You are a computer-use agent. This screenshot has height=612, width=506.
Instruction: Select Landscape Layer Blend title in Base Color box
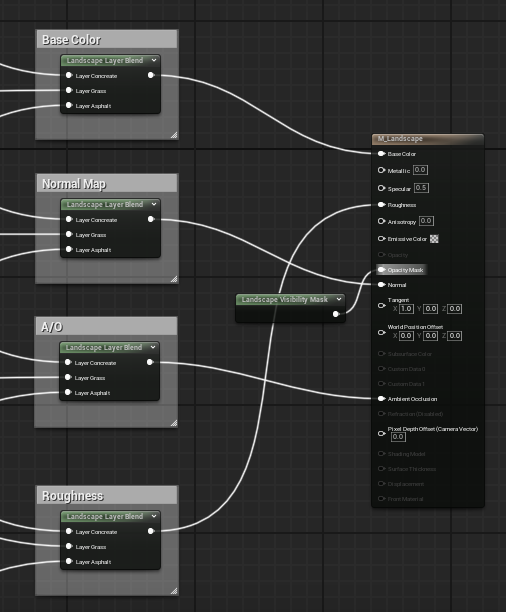click(x=105, y=60)
